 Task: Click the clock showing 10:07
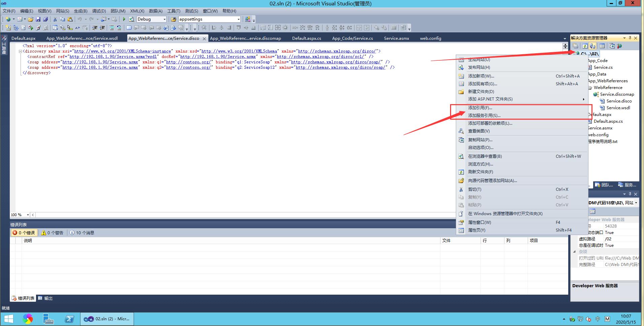(x=626, y=316)
